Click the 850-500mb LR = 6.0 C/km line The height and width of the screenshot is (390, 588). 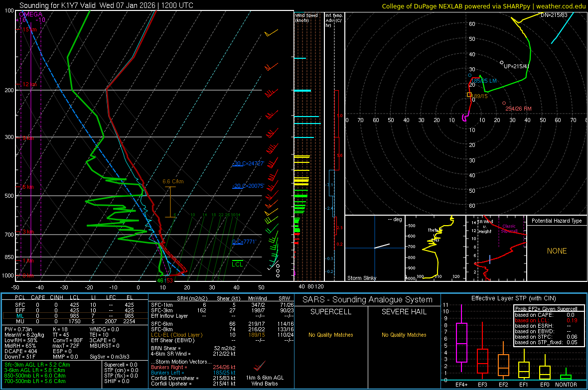click(x=35, y=376)
